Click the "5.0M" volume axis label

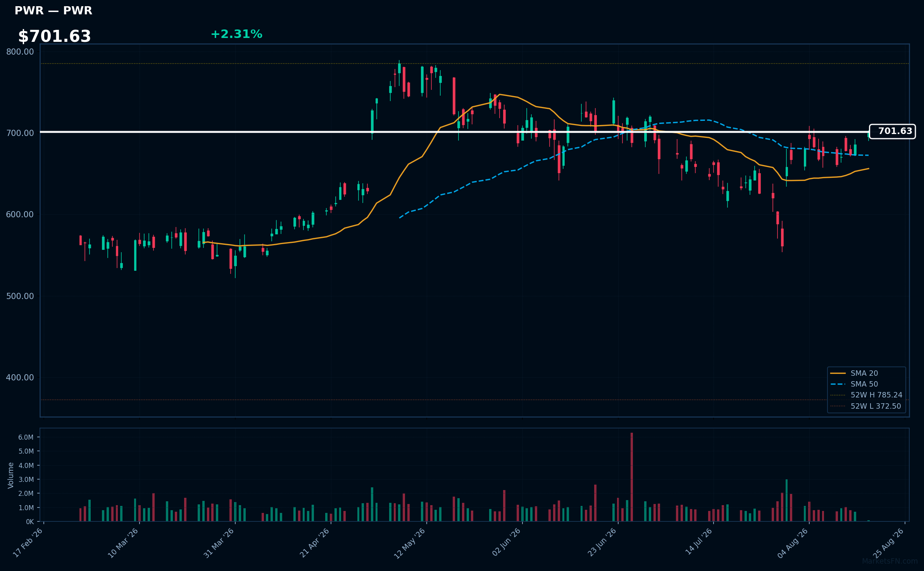click(x=26, y=451)
